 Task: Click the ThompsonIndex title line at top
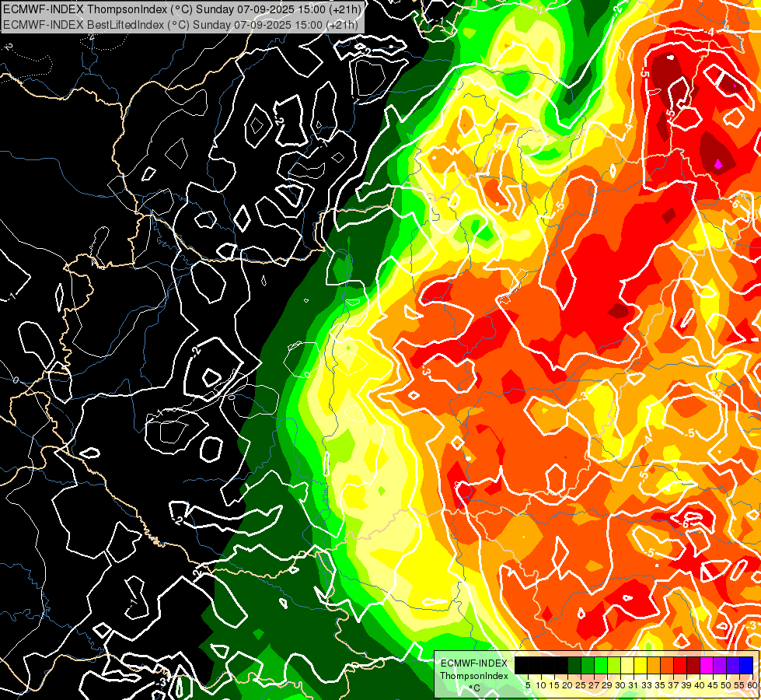coord(181,9)
